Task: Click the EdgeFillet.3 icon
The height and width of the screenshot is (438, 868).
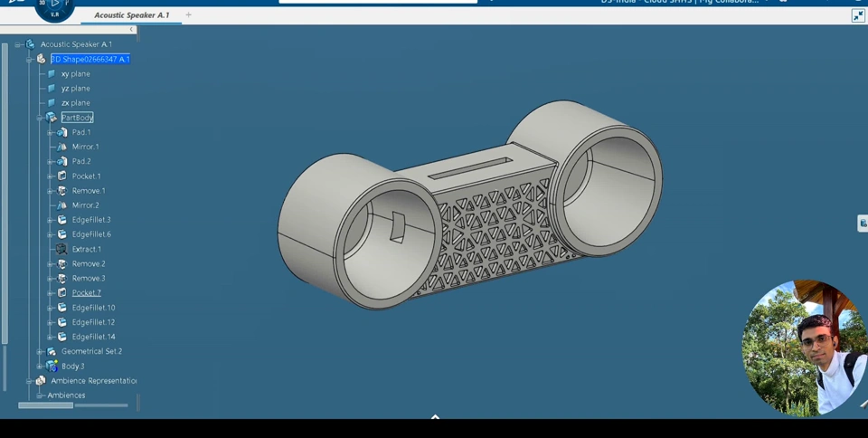Action: [62, 220]
